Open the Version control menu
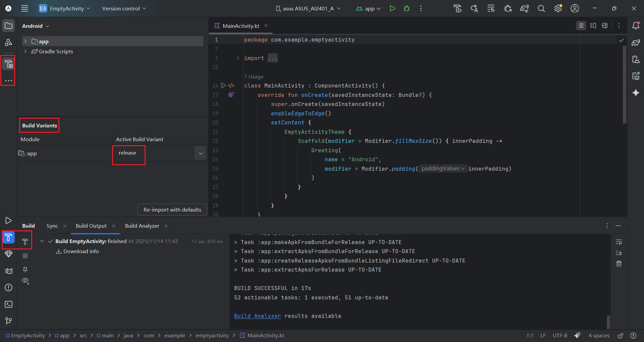 123,8
